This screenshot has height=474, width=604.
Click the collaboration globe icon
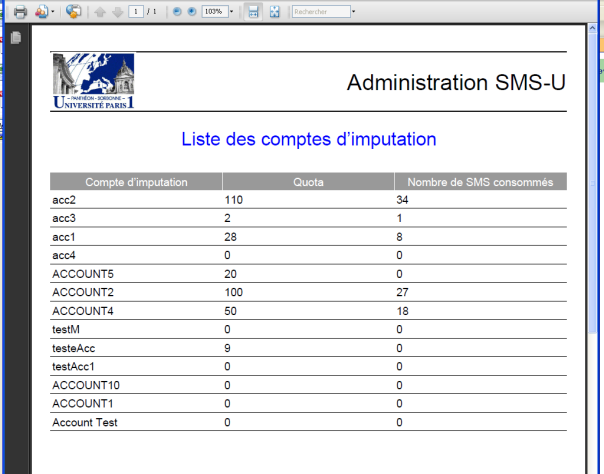[74, 12]
